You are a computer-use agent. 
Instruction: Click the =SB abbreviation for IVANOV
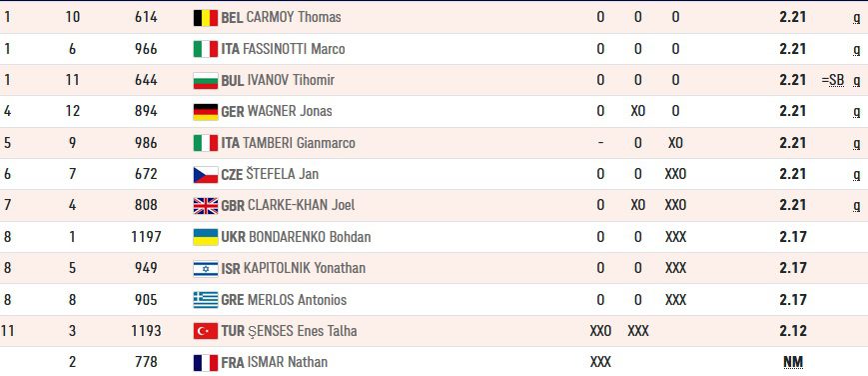[x=833, y=80]
